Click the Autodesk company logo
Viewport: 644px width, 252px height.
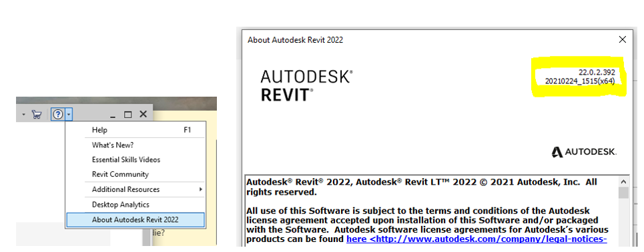pyautogui.click(x=584, y=152)
